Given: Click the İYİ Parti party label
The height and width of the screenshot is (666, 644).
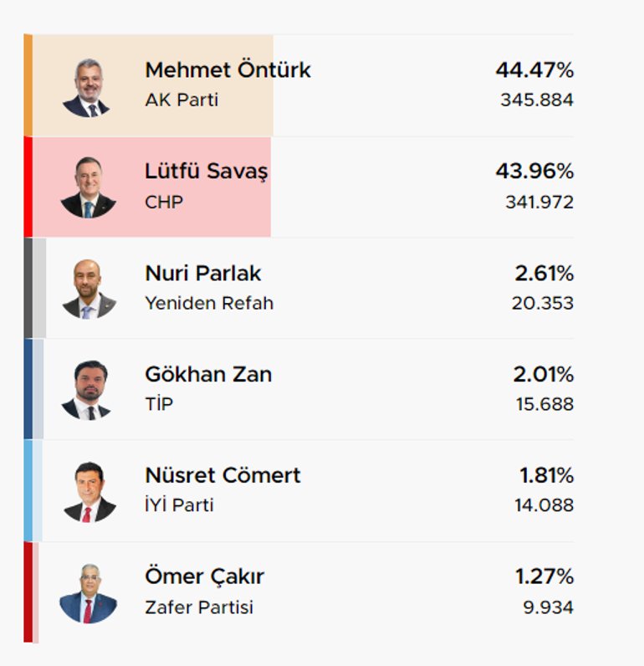Looking at the screenshot, I should click(179, 505).
